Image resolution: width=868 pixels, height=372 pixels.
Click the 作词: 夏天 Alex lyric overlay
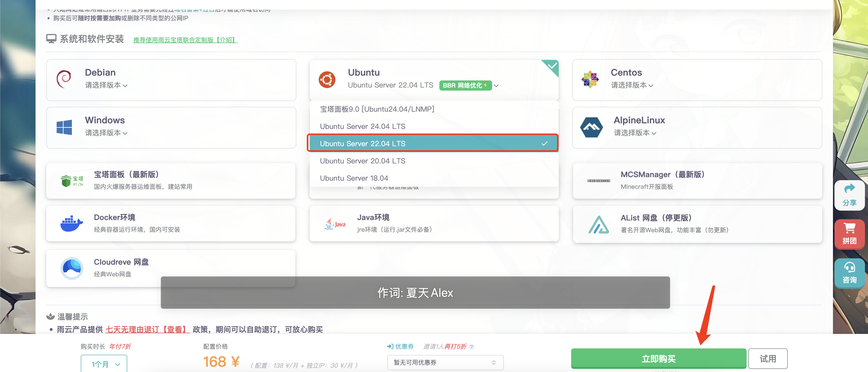(x=415, y=293)
